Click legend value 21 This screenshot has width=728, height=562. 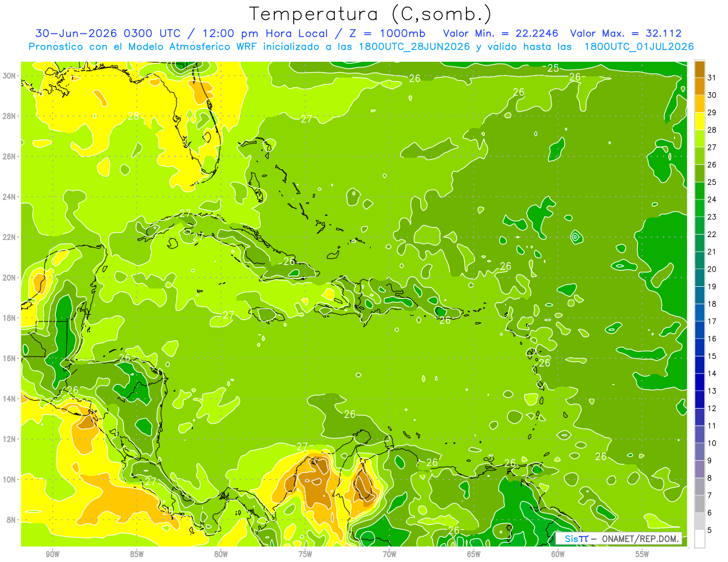point(712,252)
